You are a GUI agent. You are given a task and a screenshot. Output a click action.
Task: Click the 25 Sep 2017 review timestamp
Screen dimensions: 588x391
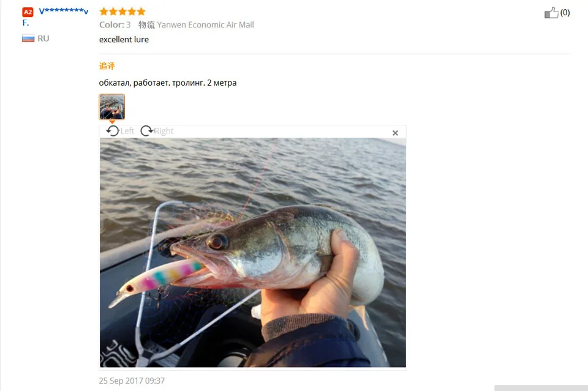[x=132, y=381]
